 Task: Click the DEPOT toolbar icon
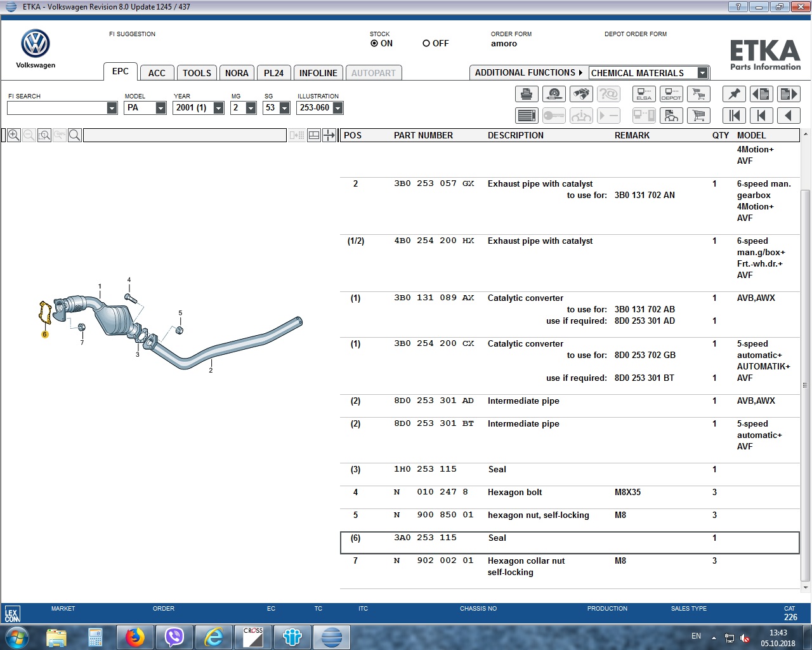671,95
